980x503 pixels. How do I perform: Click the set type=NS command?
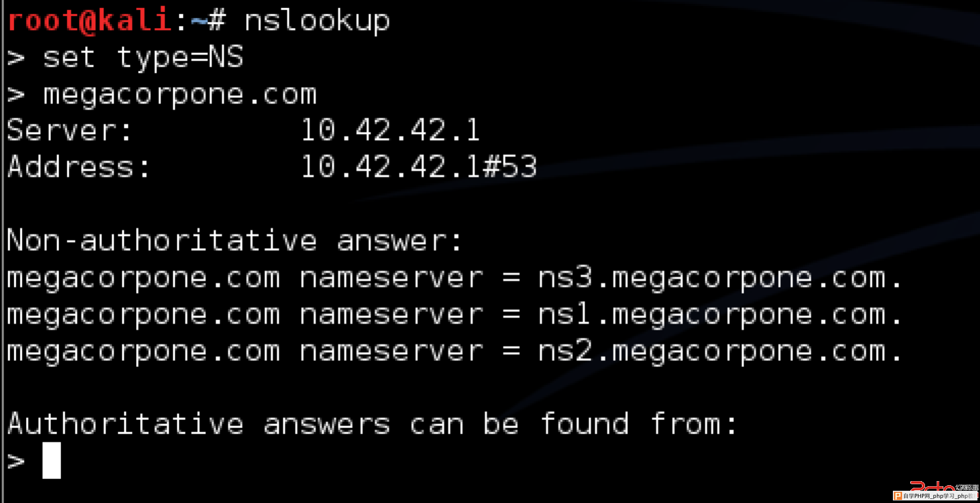coord(143,58)
